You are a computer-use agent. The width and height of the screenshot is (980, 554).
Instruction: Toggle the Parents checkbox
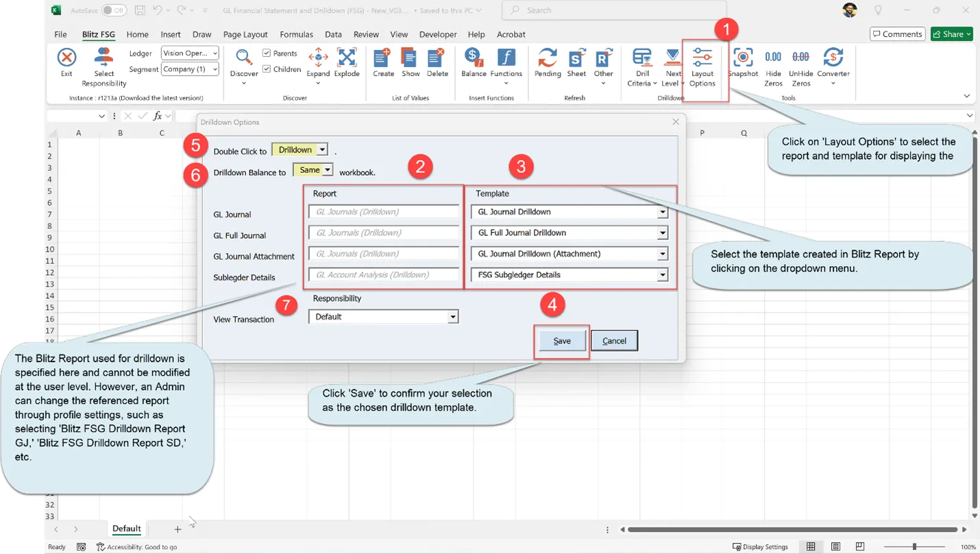[x=267, y=53]
